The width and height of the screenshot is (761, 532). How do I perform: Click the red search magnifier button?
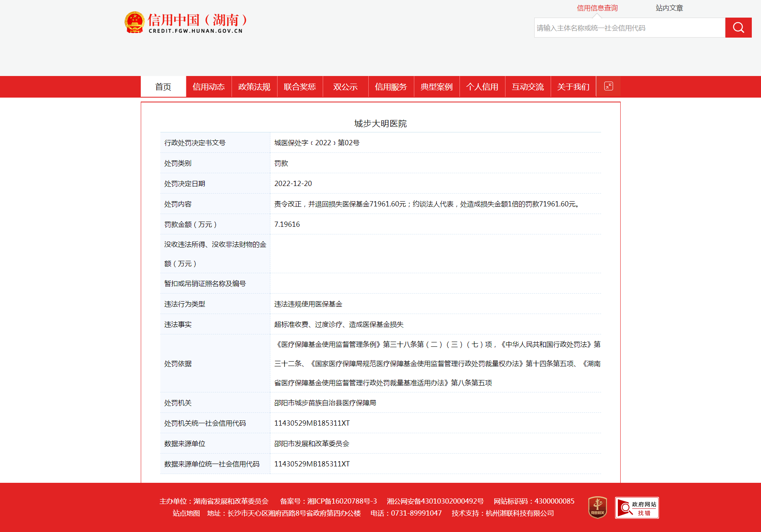coord(738,28)
